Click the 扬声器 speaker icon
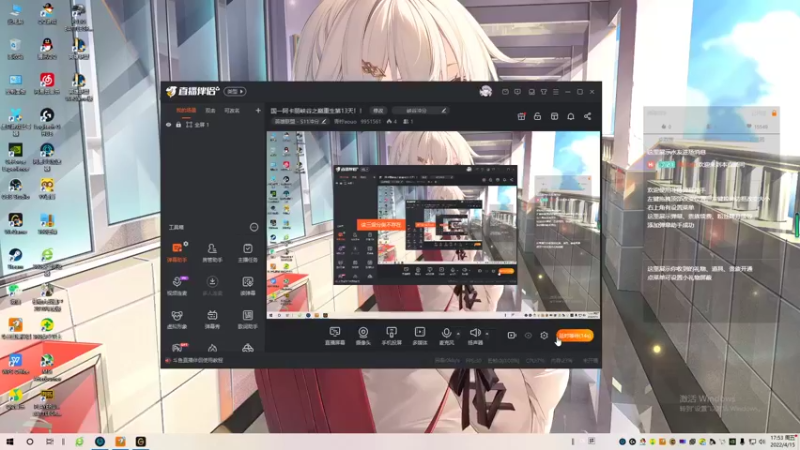The image size is (800, 450). click(x=474, y=333)
